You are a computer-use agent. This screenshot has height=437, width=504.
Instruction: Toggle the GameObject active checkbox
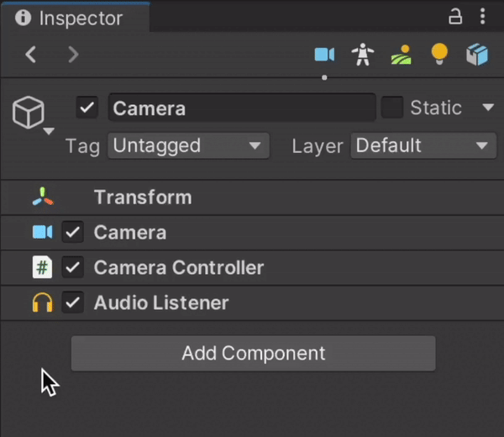pos(87,108)
